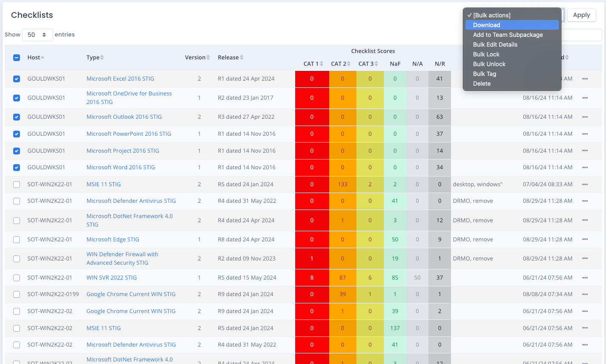The image size is (606, 364).
Task: Choose Bulk Unlock option
Action: [x=512, y=64]
